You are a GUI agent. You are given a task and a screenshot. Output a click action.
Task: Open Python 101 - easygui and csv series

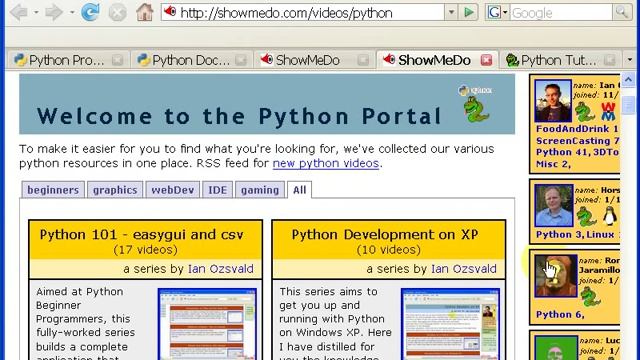(x=142, y=235)
